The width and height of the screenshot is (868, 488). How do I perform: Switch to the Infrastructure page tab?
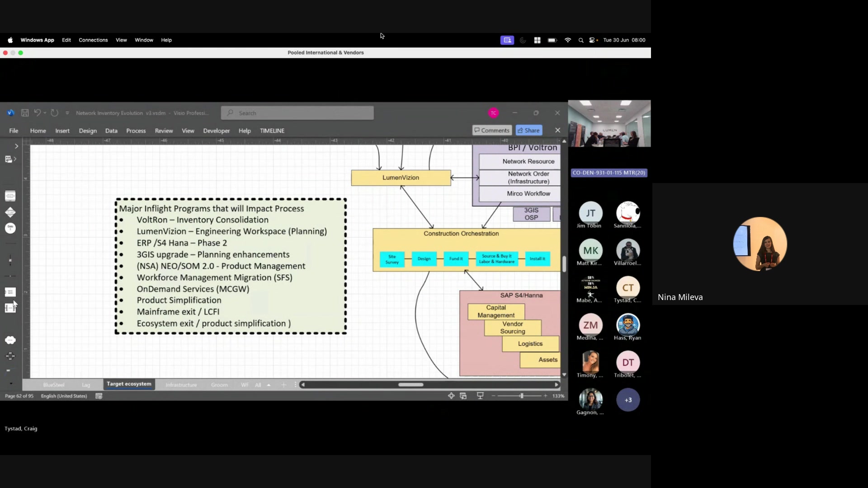(x=181, y=385)
